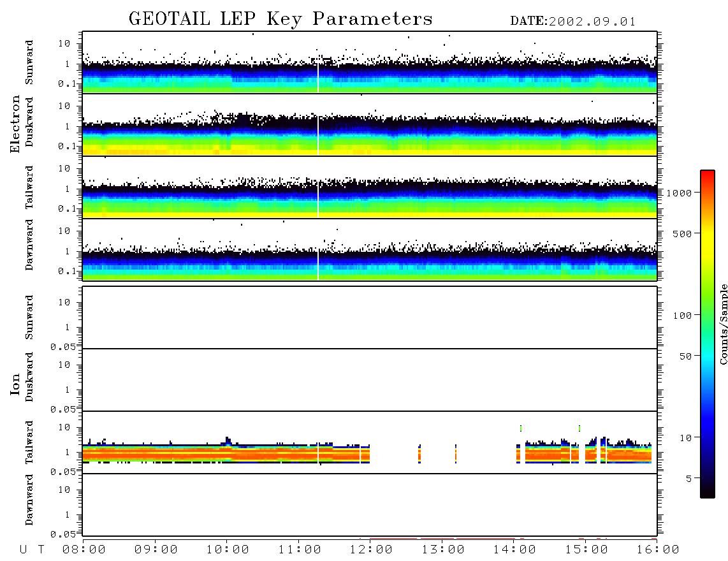Click the orange Ion Tailward band before 12:00
Viewport: 728px width, 561px height.
(x=226, y=454)
